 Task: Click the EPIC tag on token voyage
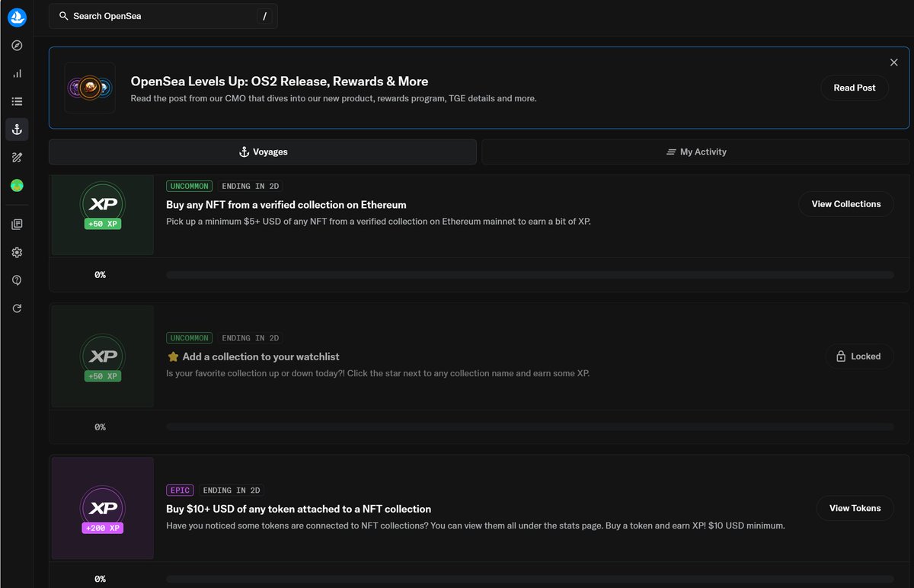point(181,491)
